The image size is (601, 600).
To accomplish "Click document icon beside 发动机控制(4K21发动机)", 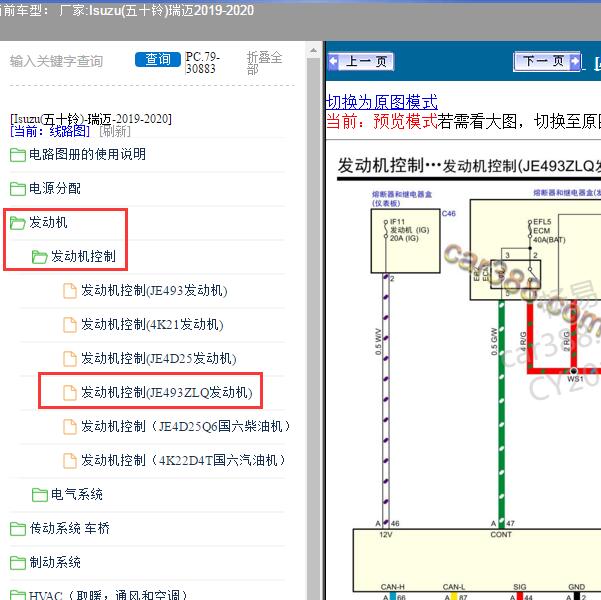I will pyautogui.click(x=69, y=325).
